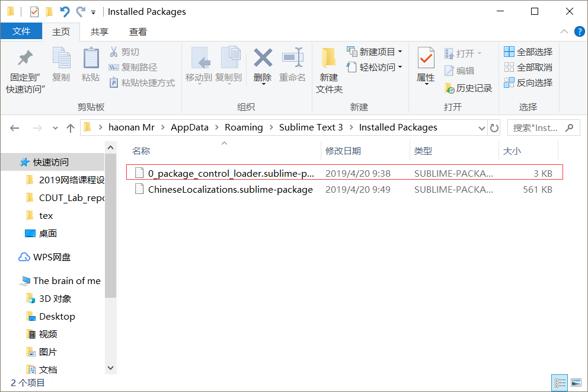Viewport: 588px width, 392px height.
Task: Open file properties via the 属性 icon
Action: pos(427,66)
